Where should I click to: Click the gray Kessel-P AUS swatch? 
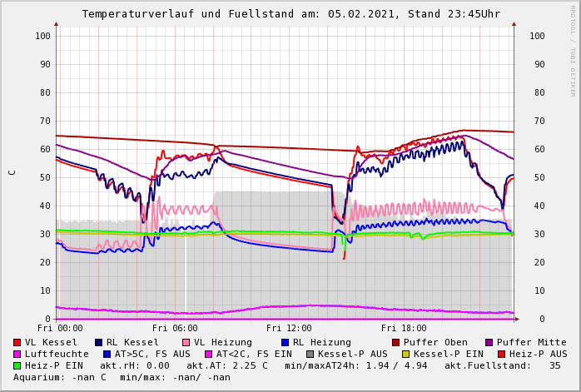point(310,354)
